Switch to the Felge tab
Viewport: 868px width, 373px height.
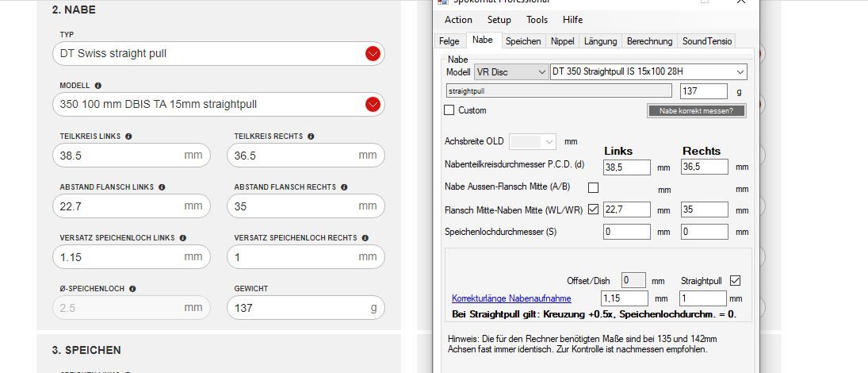449,41
